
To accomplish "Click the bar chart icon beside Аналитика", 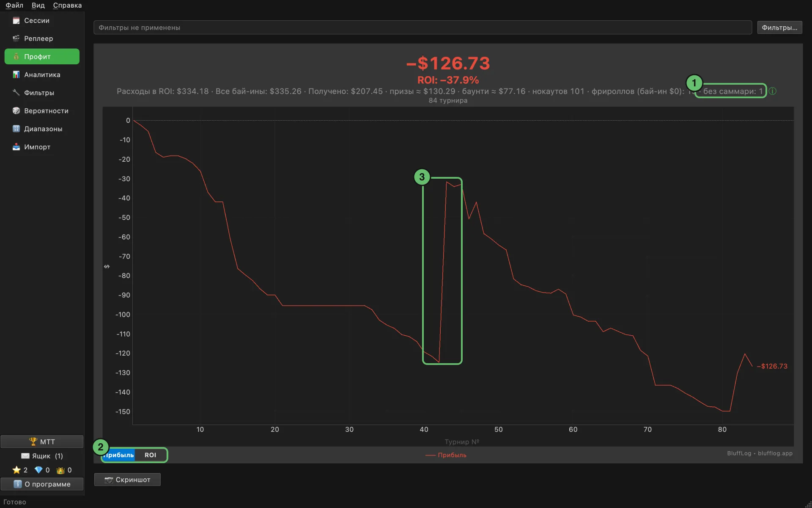I will [x=16, y=75].
